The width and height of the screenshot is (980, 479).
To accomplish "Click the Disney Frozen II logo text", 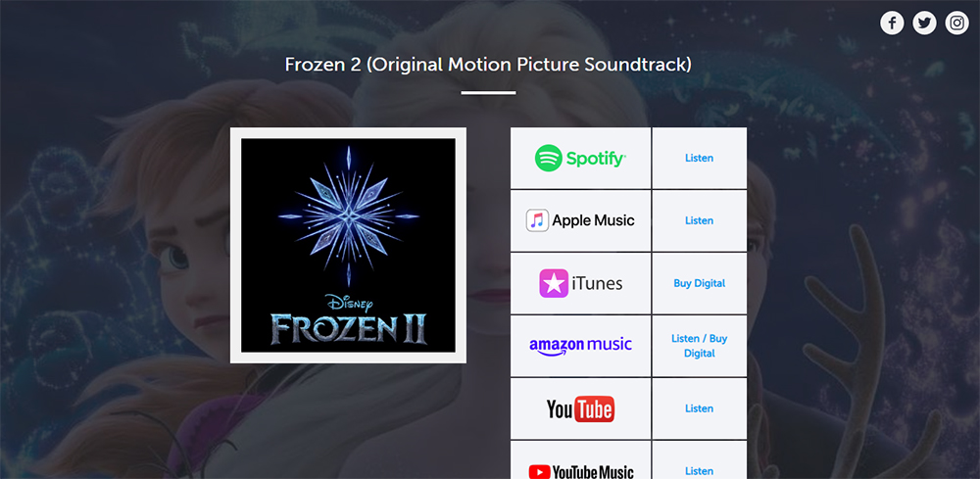I will (x=348, y=320).
